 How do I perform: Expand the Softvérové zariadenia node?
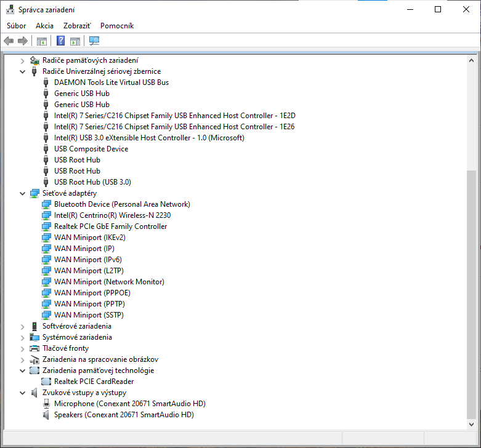coord(22,327)
